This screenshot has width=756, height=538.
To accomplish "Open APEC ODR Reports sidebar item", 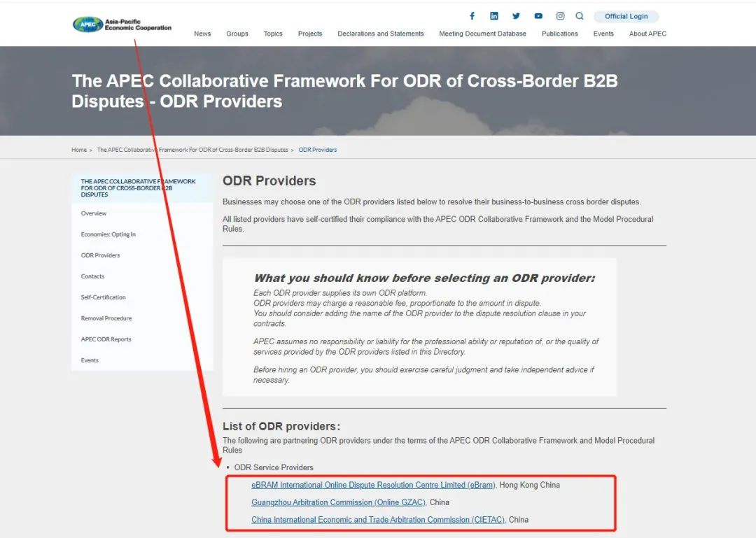I will pyautogui.click(x=106, y=339).
